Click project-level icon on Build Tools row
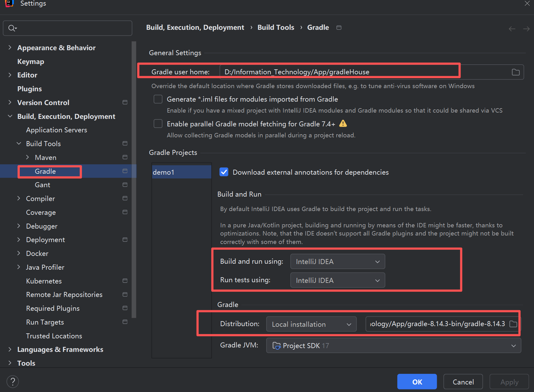 click(125, 144)
